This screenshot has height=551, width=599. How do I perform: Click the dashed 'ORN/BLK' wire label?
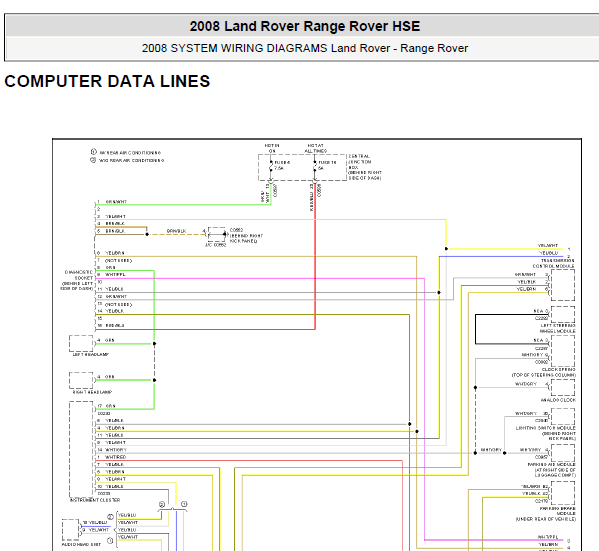pos(176,231)
